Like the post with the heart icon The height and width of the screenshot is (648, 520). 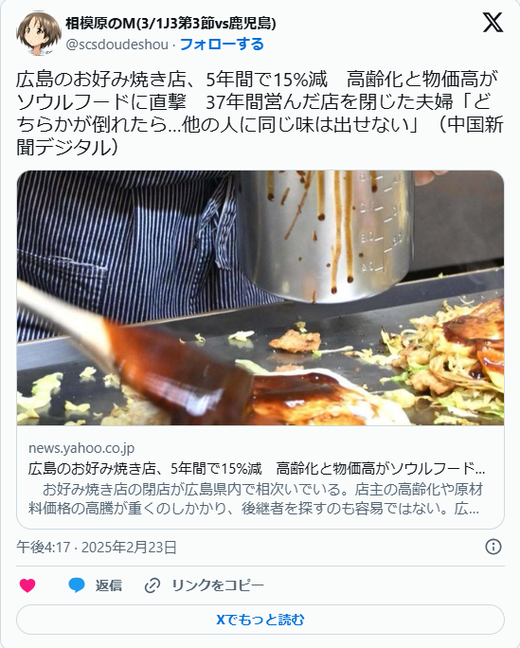pyautogui.click(x=28, y=585)
